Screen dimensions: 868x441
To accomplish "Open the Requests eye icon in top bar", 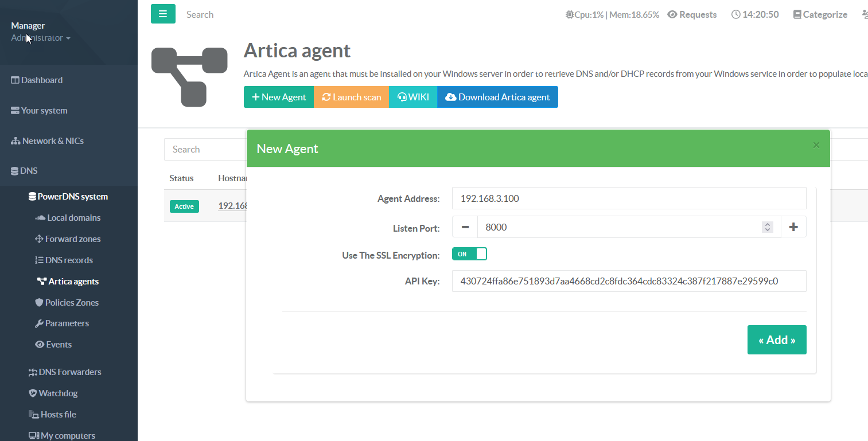I will tap(673, 15).
